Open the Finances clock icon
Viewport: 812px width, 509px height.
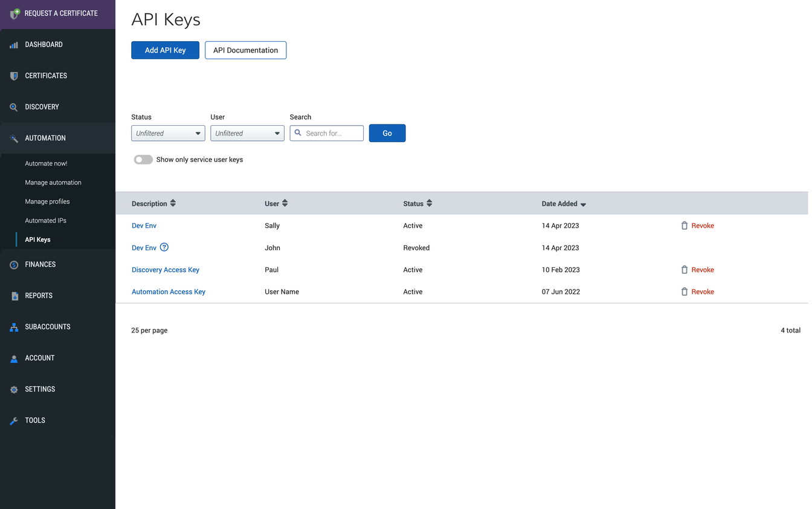click(x=13, y=264)
